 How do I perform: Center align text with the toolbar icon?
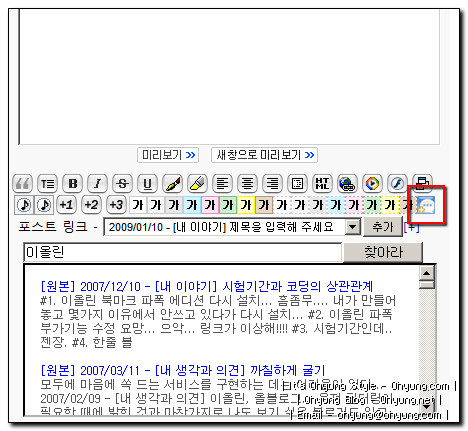click(x=247, y=184)
